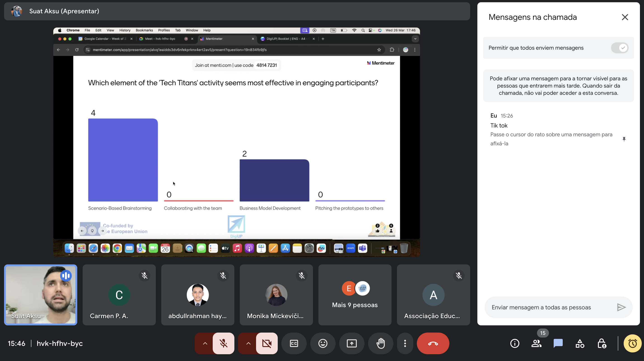This screenshot has width=644, height=361.
Task: Toggle the camera off button
Action: tap(266, 343)
